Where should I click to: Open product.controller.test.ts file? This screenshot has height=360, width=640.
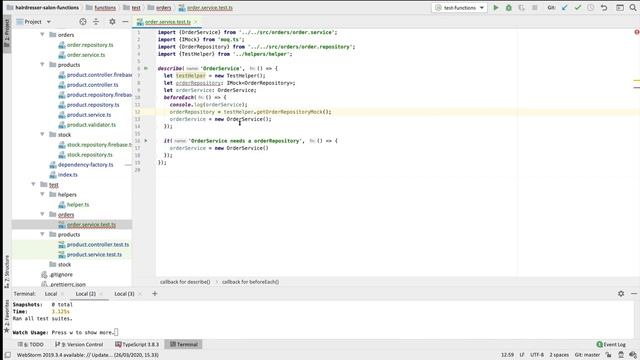(98, 244)
